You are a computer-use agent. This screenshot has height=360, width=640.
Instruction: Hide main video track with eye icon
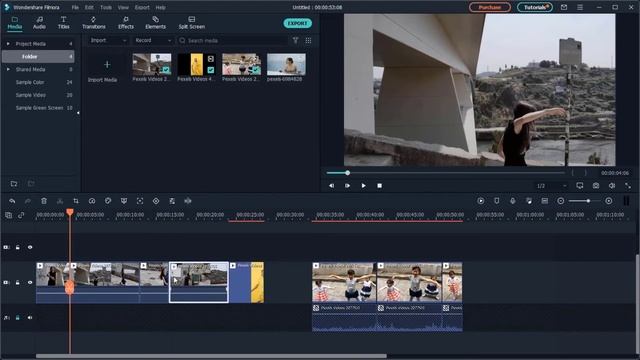point(30,282)
